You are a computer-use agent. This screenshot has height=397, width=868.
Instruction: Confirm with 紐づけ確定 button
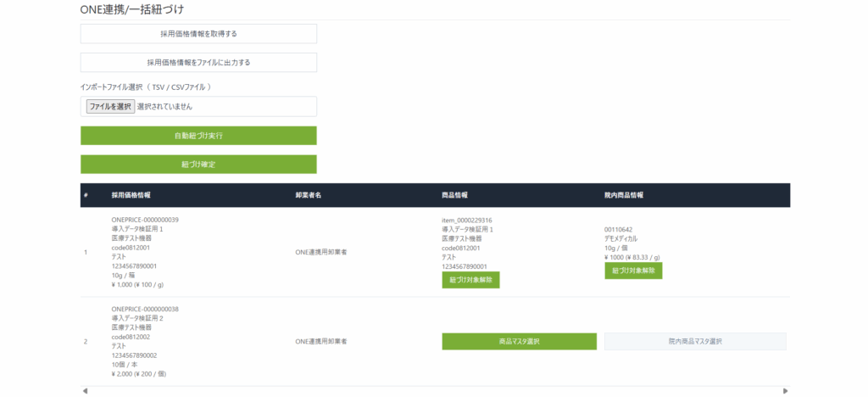pos(198,165)
